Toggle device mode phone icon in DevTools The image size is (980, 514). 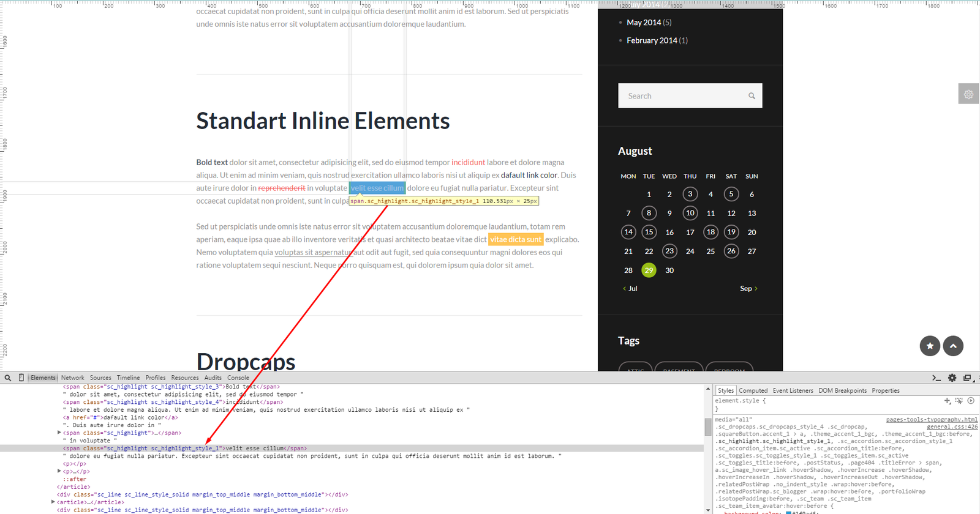click(x=21, y=378)
